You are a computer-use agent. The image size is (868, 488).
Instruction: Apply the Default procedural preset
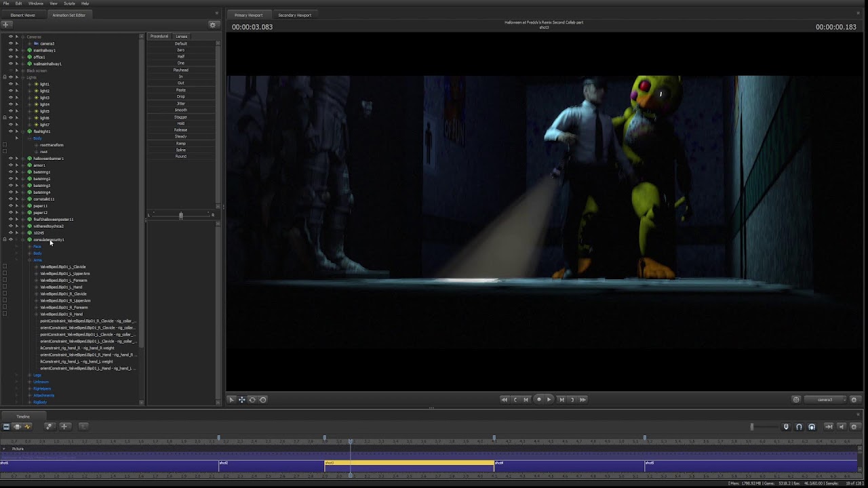click(180, 43)
